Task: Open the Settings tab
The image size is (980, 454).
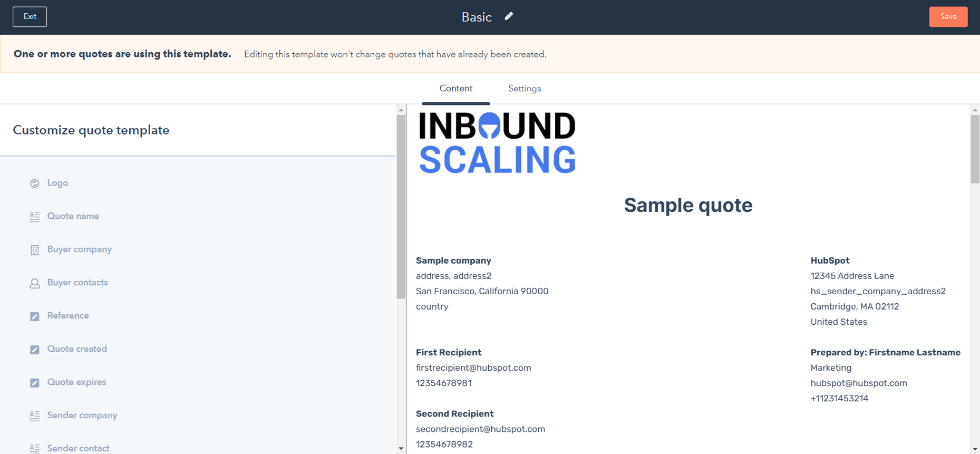Action: click(525, 89)
